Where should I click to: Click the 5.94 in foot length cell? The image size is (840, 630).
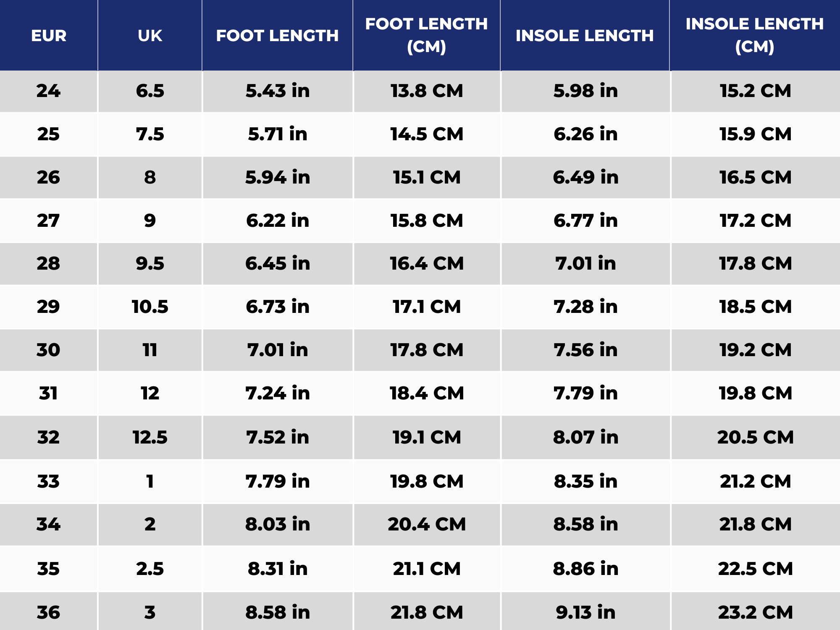(x=278, y=178)
